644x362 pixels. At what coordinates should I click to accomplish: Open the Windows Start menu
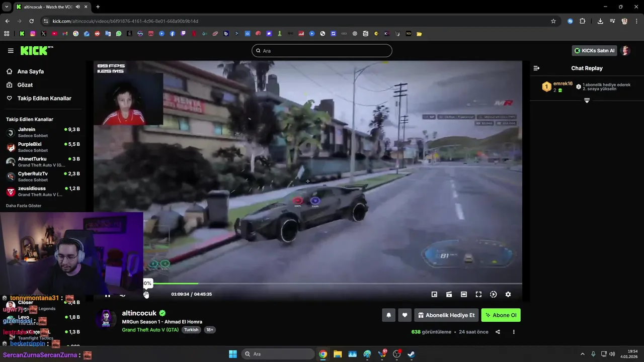coord(233,354)
